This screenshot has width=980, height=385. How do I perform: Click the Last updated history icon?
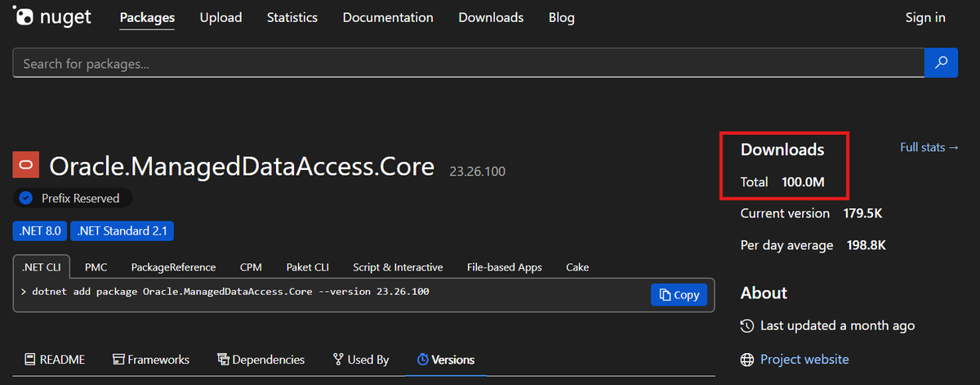pos(746,325)
